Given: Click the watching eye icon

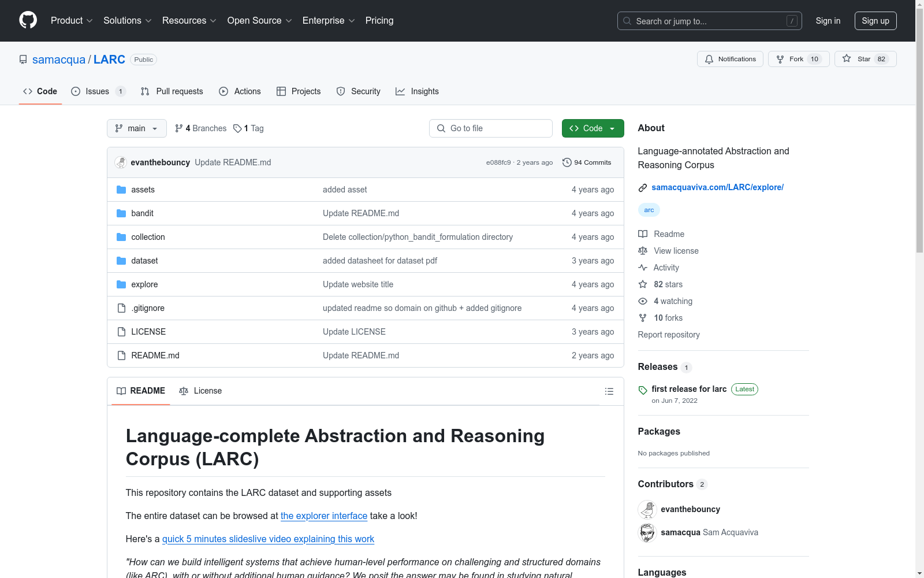Looking at the screenshot, I should (643, 301).
